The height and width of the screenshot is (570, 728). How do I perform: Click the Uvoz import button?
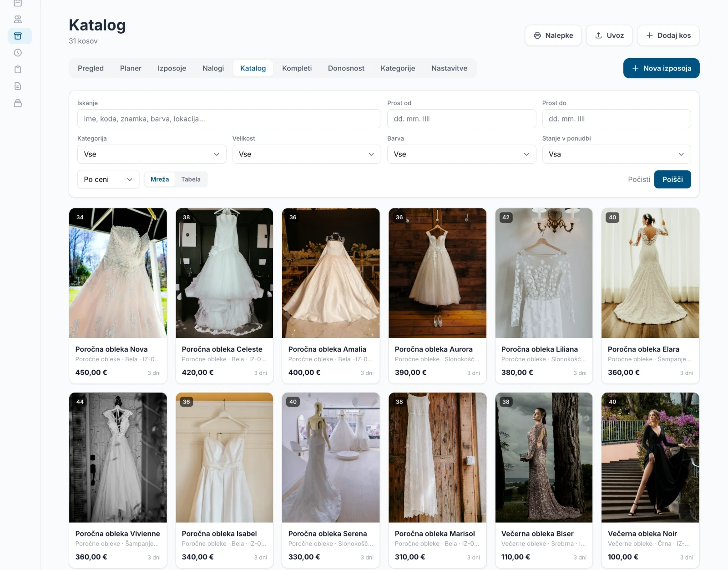tap(609, 35)
